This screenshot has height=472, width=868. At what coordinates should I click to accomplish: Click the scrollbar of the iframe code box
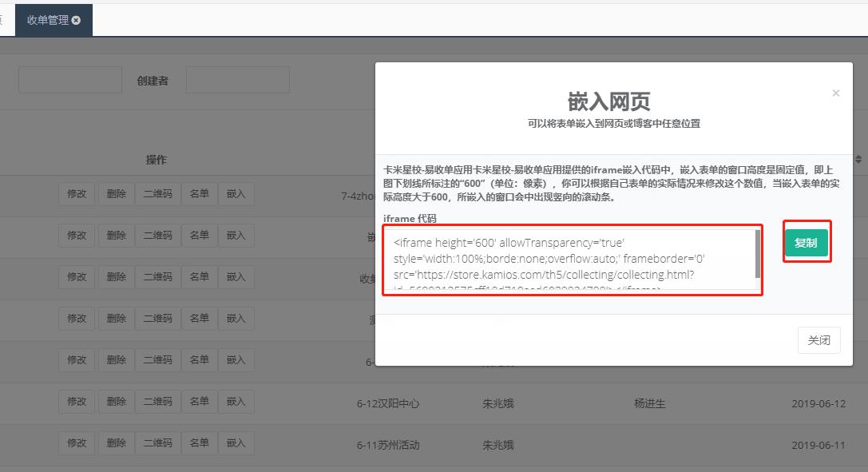(x=757, y=255)
